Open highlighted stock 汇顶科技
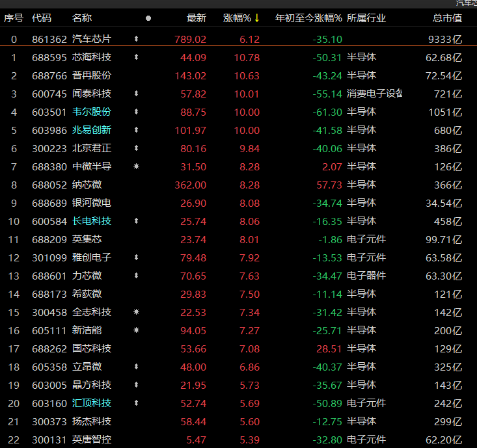Image resolution: width=477 pixels, height=448 pixels. 92,403
